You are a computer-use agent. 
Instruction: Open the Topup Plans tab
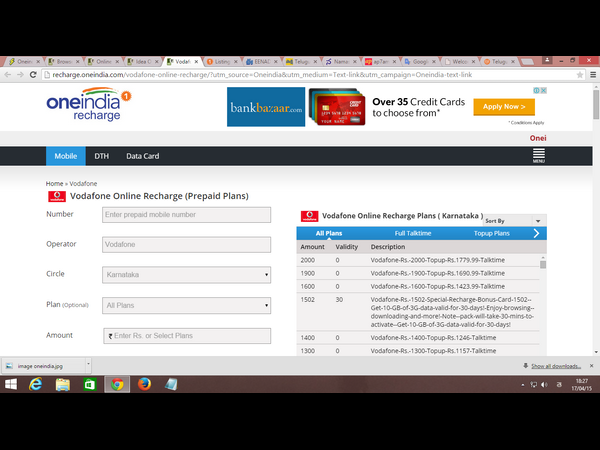tap(491, 233)
